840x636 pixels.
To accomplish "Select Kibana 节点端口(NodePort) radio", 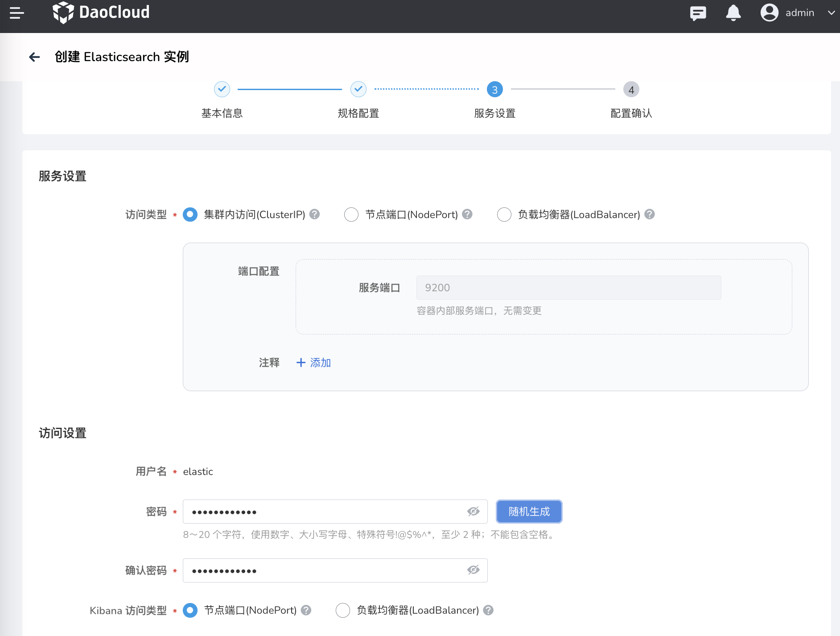I will tap(190, 610).
